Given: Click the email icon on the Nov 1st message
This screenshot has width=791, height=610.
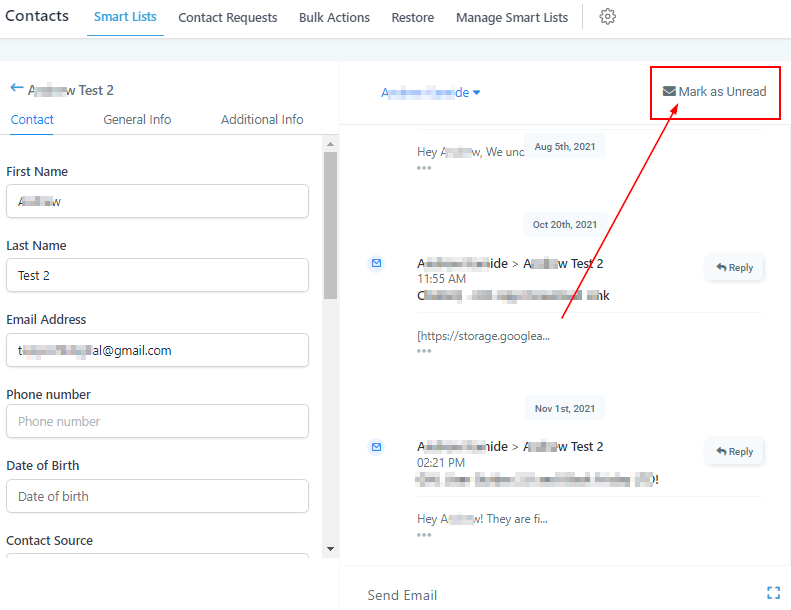Looking at the screenshot, I should (376, 446).
